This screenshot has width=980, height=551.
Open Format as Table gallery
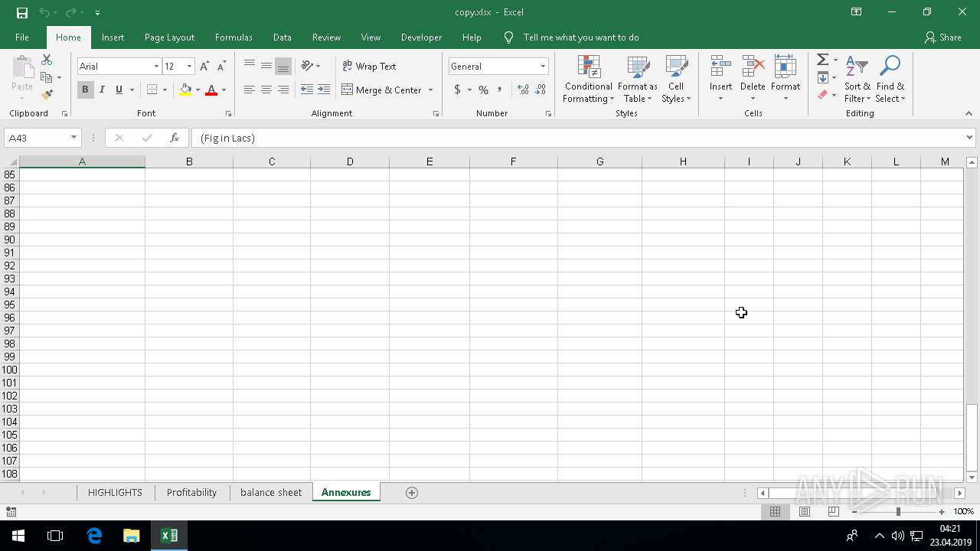click(x=638, y=79)
